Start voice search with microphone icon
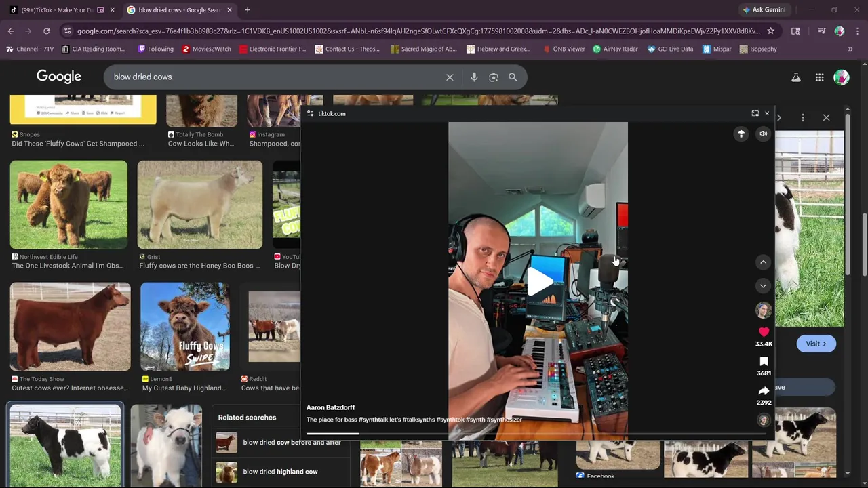Image resolution: width=868 pixels, height=488 pixels. pos(474,77)
